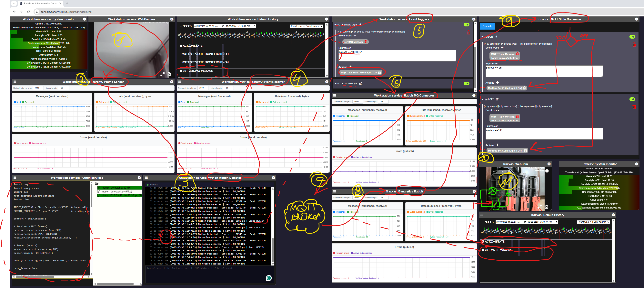Viewport: 644px width, 288px height.
Task: Delete the MQTT Enable Light rule
Action: [468, 33]
